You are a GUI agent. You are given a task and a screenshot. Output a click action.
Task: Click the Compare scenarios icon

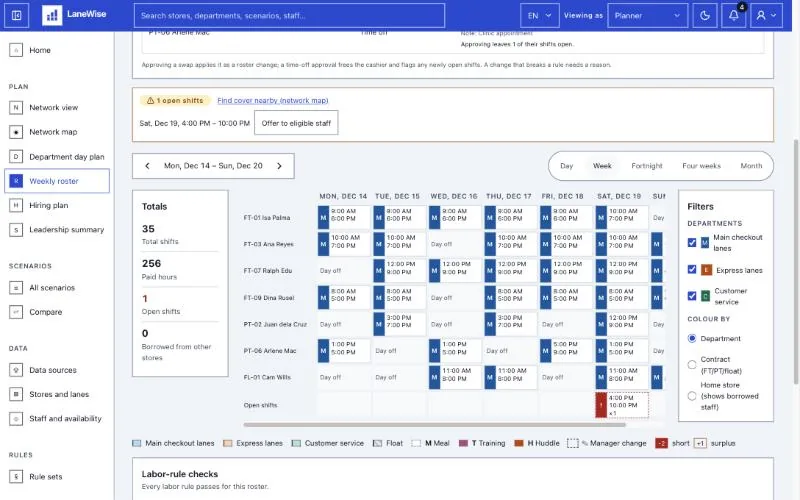[x=16, y=312]
